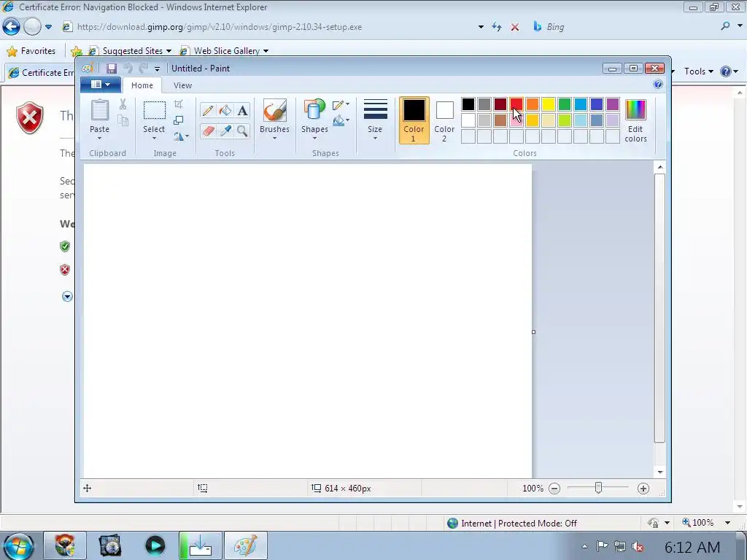
Task: Switch to the View ribbon tab
Action: (x=182, y=85)
